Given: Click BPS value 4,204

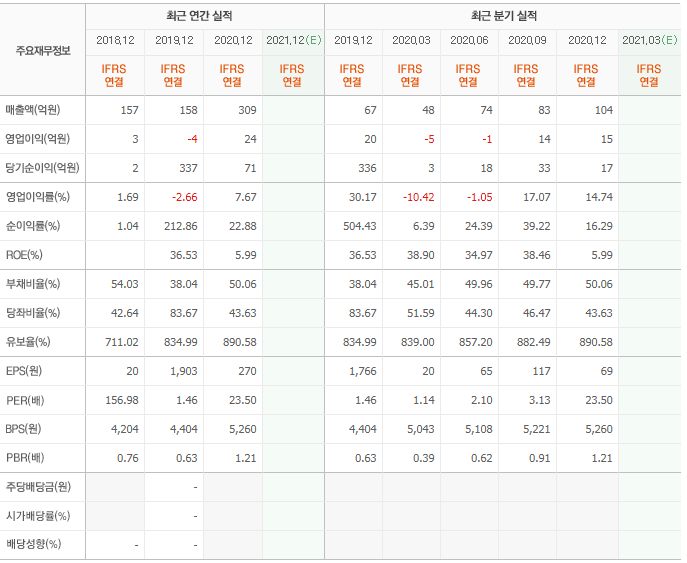Looking at the screenshot, I should (125, 429).
